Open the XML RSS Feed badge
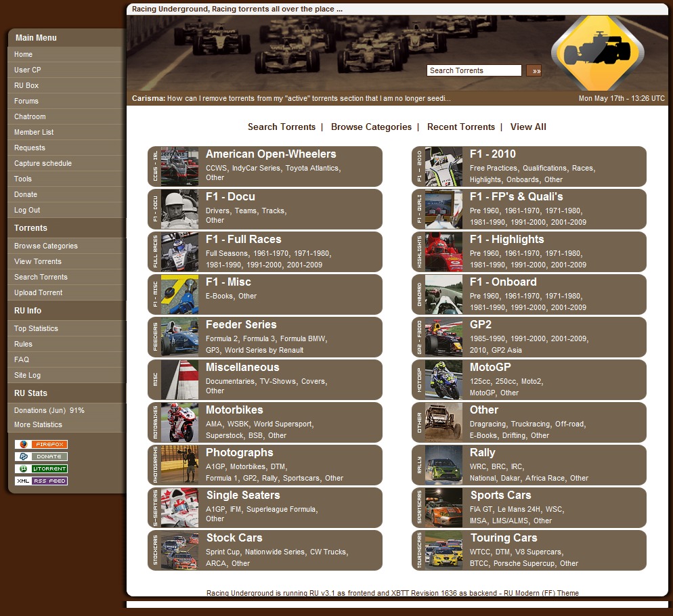Viewport: 673px width, 616px height. [x=41, y=481]
